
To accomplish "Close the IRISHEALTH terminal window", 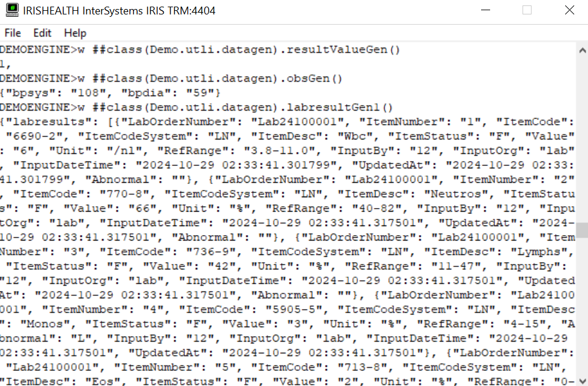I will 569,10.
